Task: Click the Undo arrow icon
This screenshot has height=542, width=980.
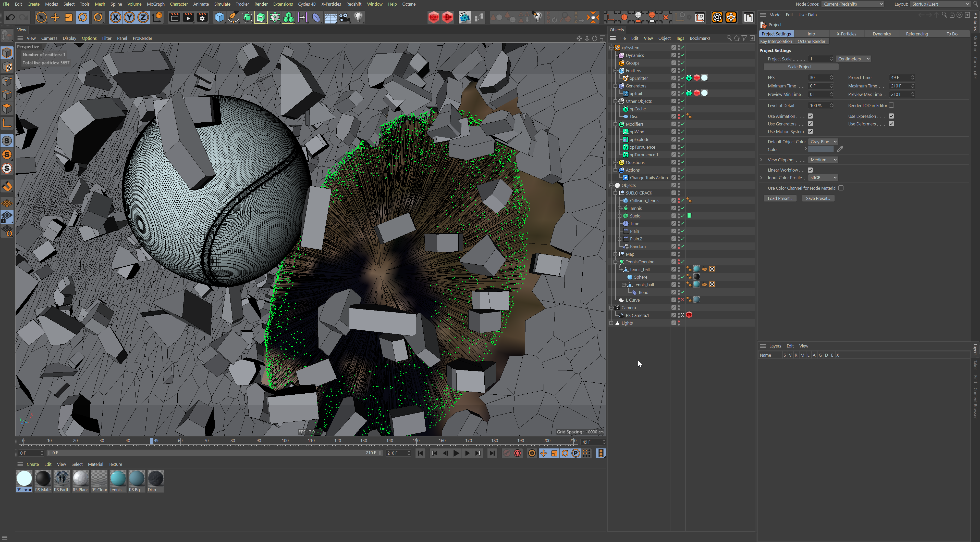Action: coord(10,18)
